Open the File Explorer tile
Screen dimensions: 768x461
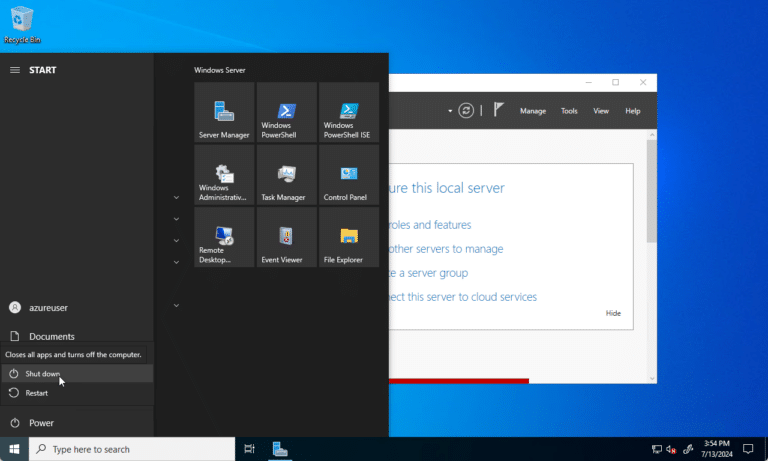(348, 237)
